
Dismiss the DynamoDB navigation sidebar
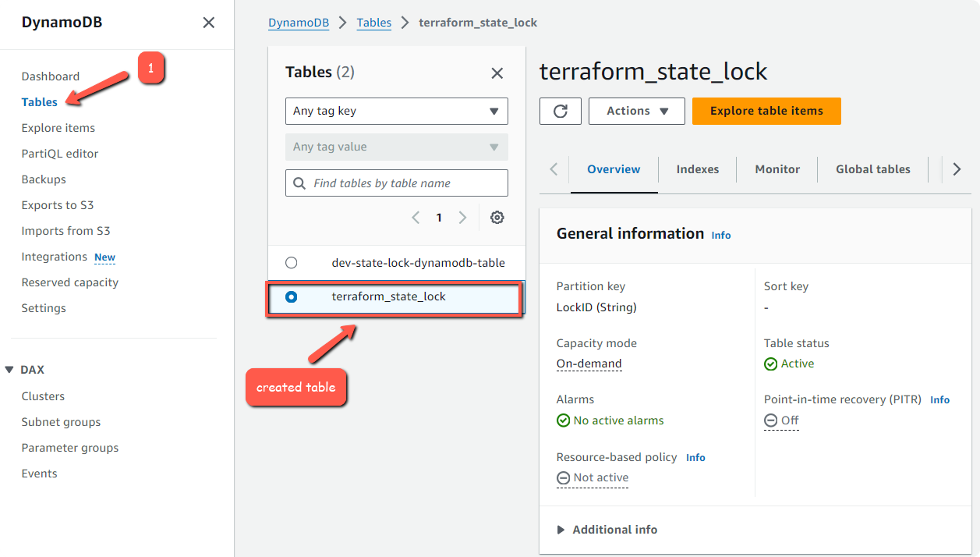(x=207, y=23)
